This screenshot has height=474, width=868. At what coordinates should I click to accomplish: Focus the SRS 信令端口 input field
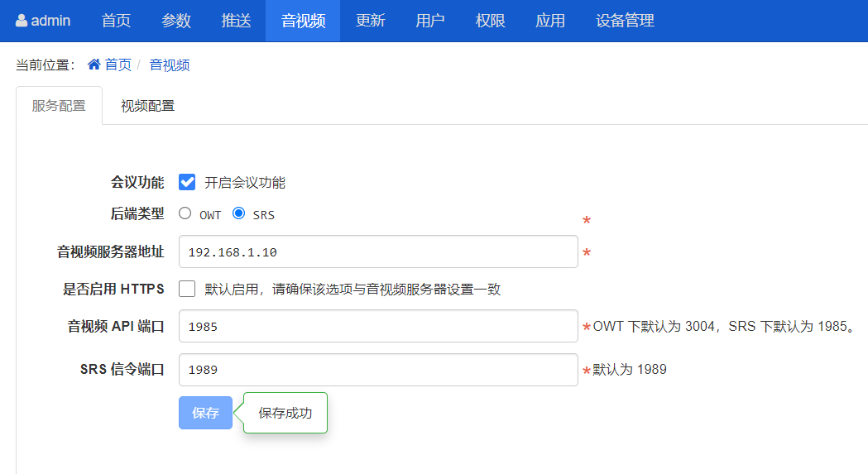377,370
